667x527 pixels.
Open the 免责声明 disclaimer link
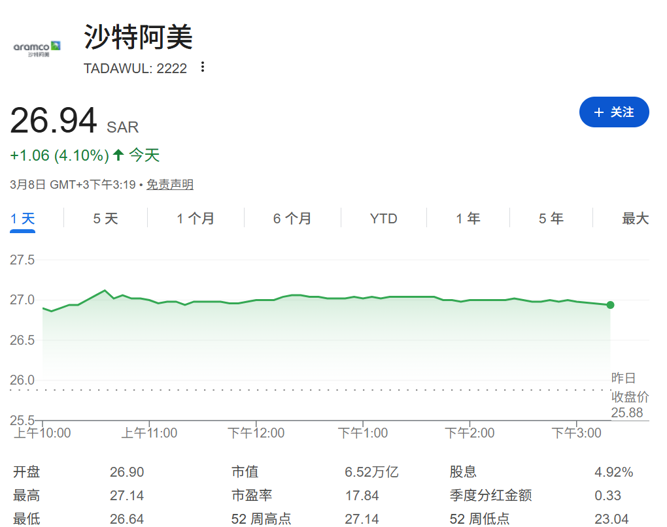point(170,185)
